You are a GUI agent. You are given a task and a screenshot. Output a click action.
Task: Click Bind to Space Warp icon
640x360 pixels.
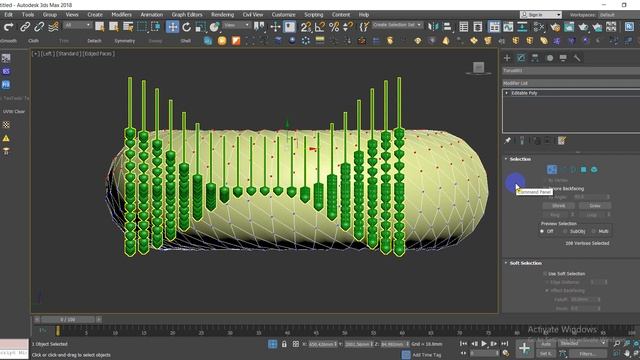click(53, 27)
